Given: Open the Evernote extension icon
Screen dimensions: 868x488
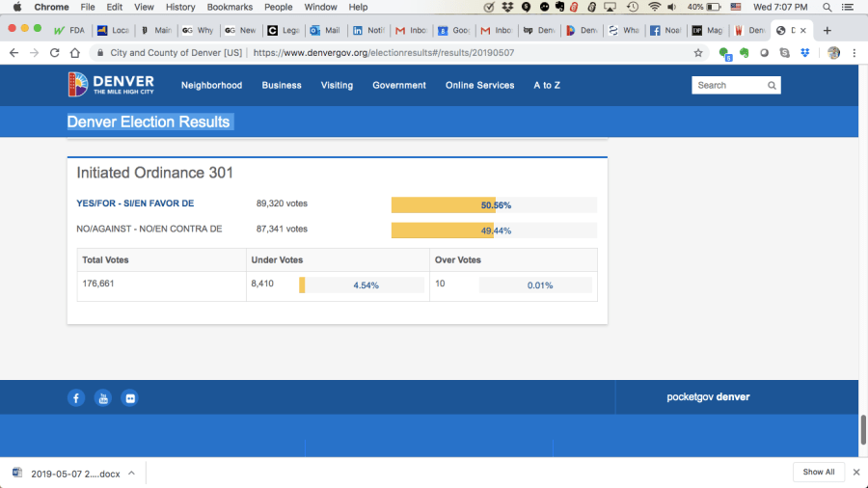Looking at the screenshot, I should [744, 53].
